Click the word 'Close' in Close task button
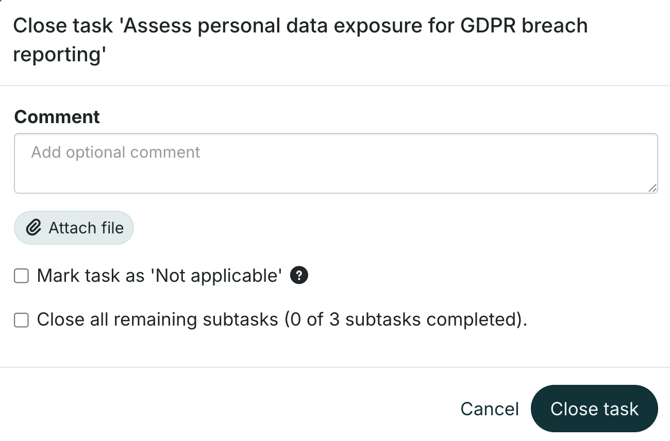670x441 pixels. (x=573, y=409)
